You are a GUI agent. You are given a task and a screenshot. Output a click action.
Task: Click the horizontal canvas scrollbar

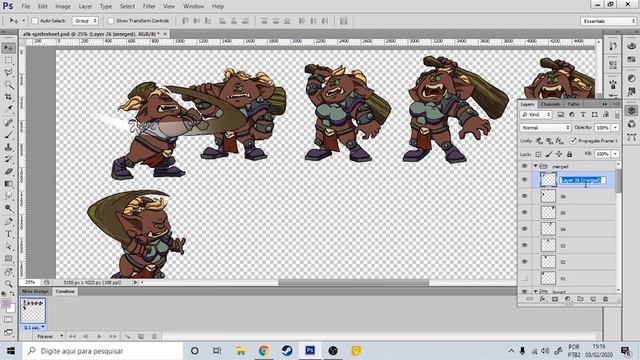(x=353, y=282)
